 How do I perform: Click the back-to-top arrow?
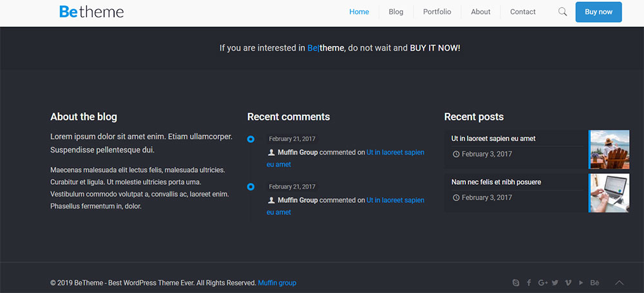coord(620,283)
